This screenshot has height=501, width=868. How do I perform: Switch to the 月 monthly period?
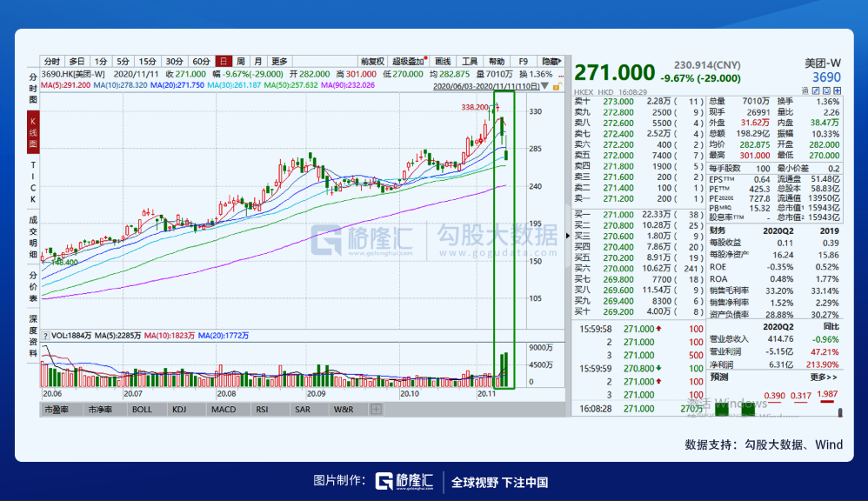[258, 62]
